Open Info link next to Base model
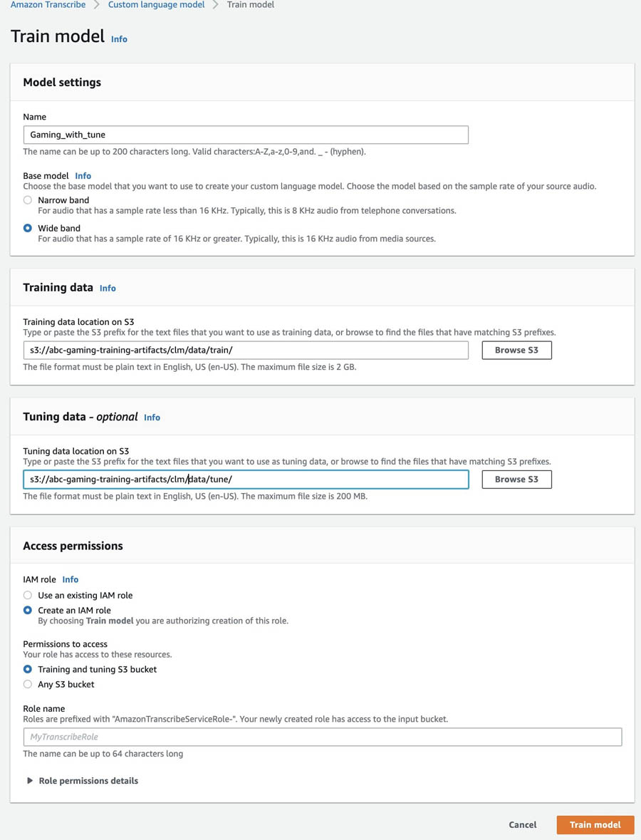The image size is (641, 840). (x=83, y=176)
